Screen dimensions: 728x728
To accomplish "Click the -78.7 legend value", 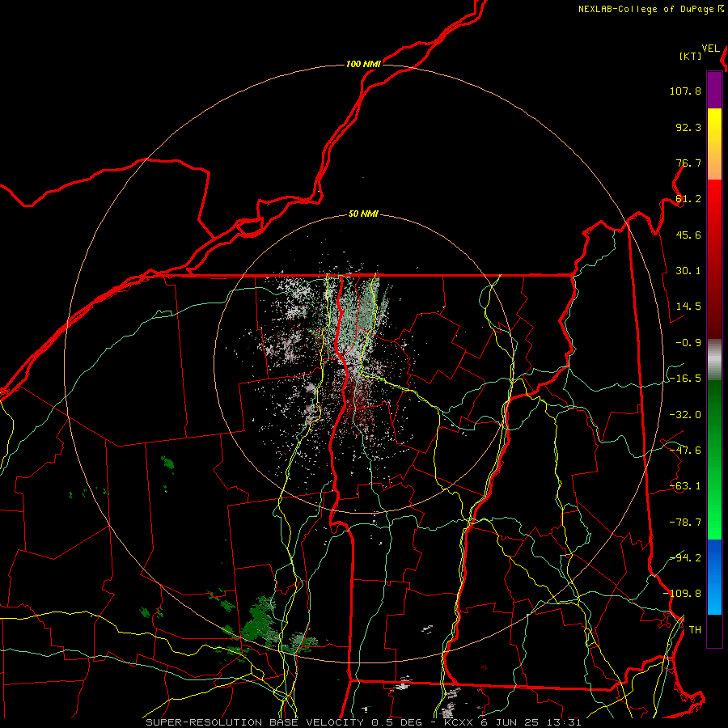I will point(685,523).
